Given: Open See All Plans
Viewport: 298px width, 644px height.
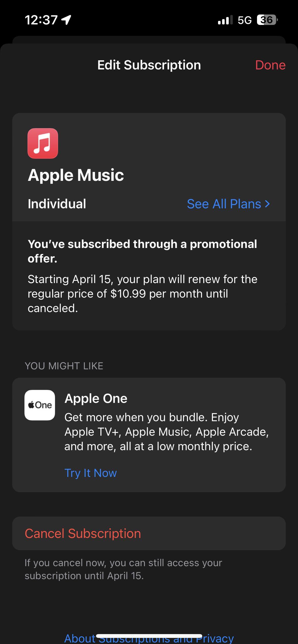Looking at the screenshot, I should [224, 204].
